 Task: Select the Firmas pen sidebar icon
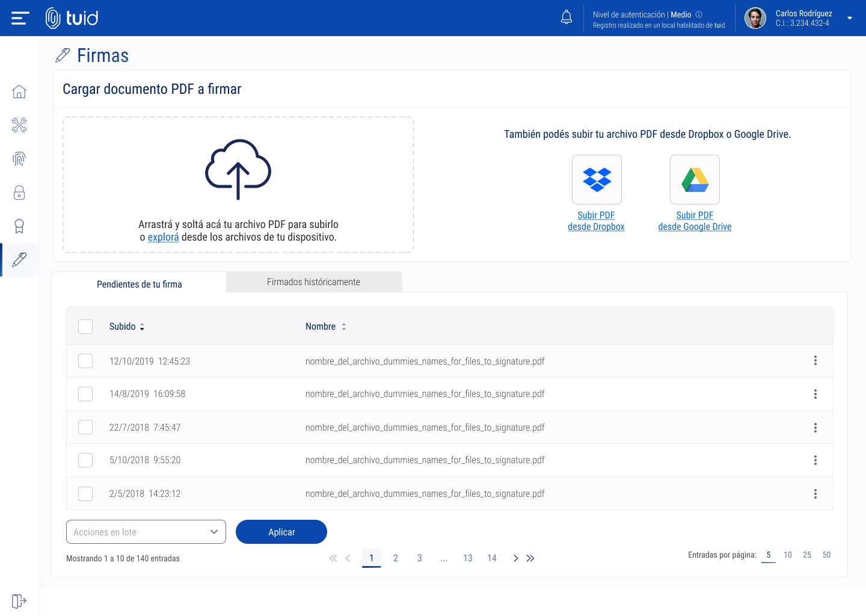point(19,260)
